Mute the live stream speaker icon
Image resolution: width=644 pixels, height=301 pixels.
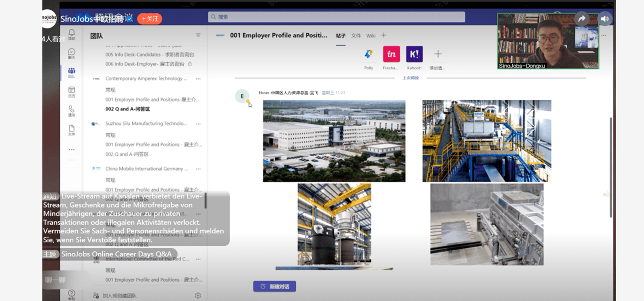pos(605,18)
